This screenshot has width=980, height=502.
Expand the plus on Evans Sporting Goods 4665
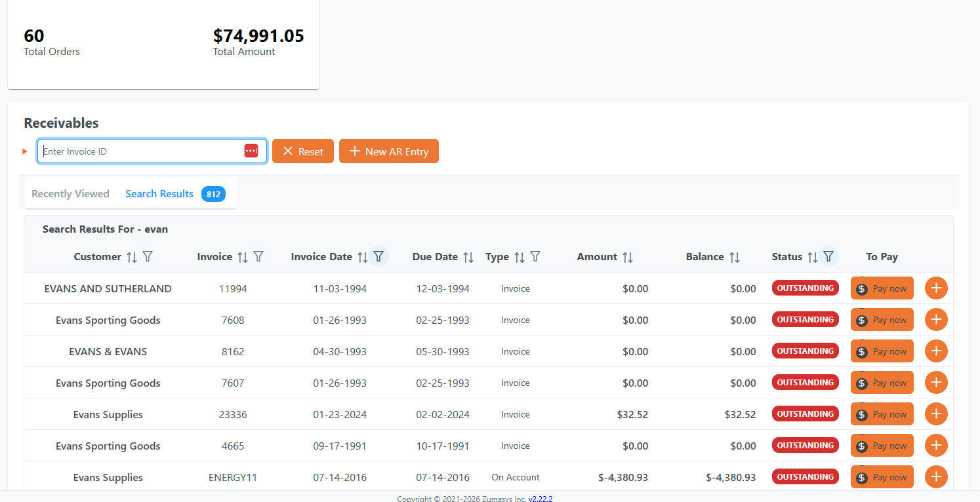click(936, 445)
